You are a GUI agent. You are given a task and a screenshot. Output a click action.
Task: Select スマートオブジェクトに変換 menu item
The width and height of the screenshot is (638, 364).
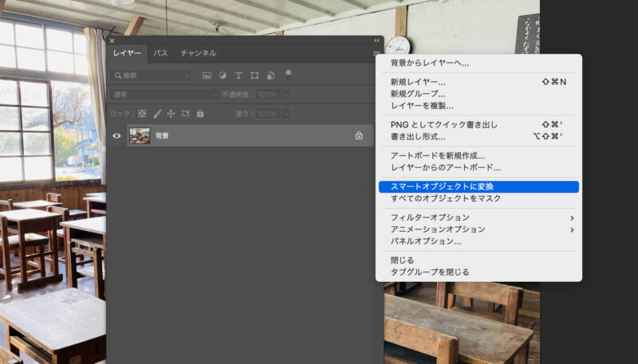478,186
